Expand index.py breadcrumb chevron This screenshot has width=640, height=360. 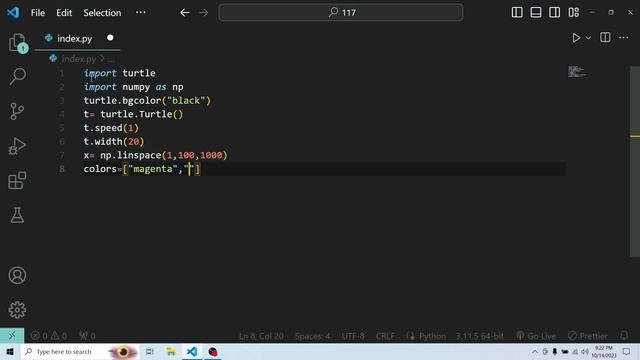click(x=102, y=59)
